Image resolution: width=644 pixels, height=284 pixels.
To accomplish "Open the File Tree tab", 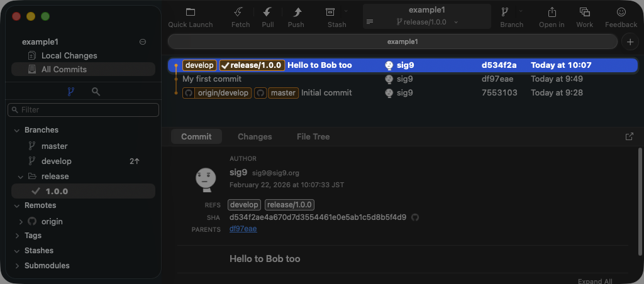I will click(313, 136).
